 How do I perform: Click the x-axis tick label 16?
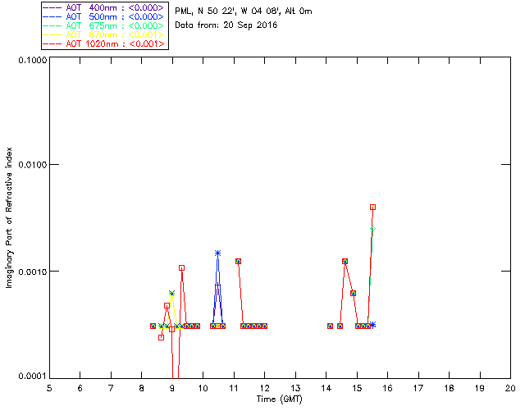coord(387,388)
